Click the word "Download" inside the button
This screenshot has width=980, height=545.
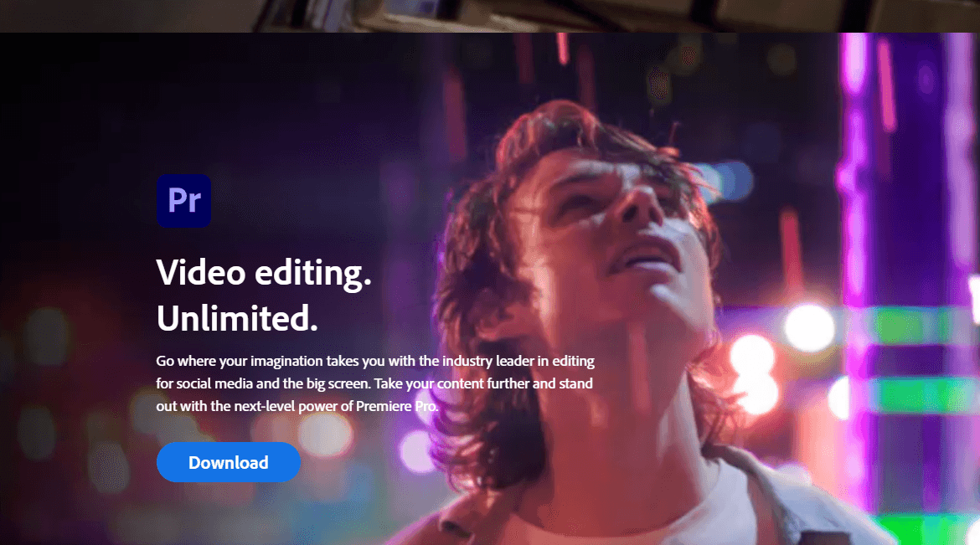(x=229, y=462)
